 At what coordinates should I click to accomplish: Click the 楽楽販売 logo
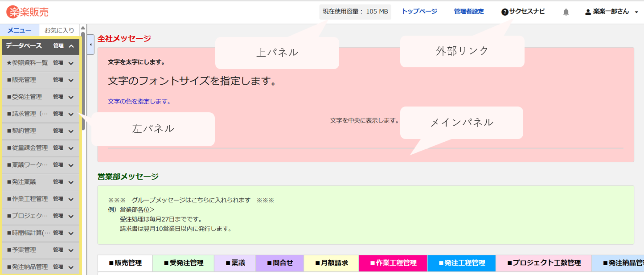[x=28, y=12]
